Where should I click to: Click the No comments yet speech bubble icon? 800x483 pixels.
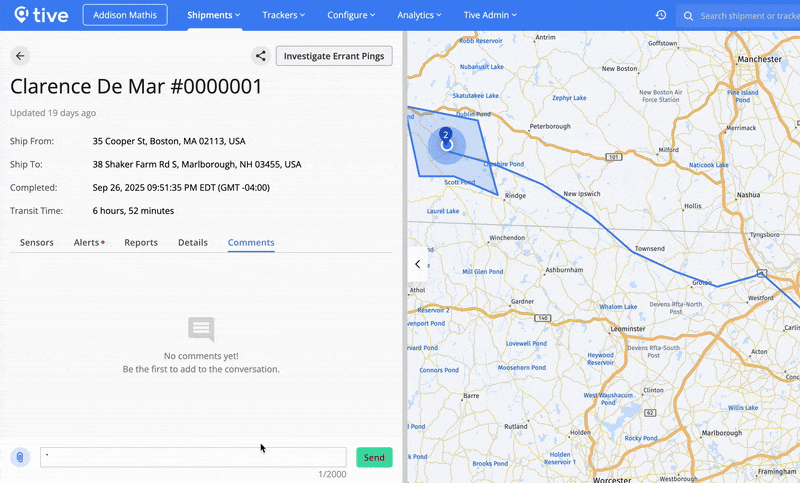tap(201, 329)
